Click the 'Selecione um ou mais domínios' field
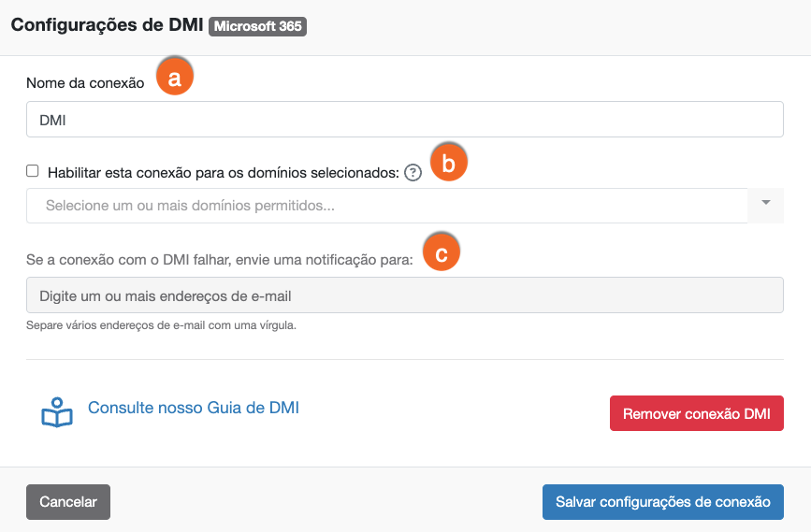Viewport: 811px width, 532px height. click(387, 206)
